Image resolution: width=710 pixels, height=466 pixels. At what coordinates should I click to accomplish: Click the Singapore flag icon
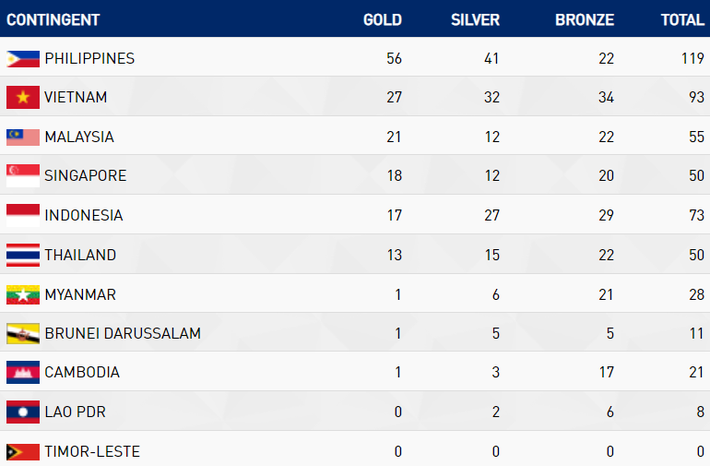point(22,176)
